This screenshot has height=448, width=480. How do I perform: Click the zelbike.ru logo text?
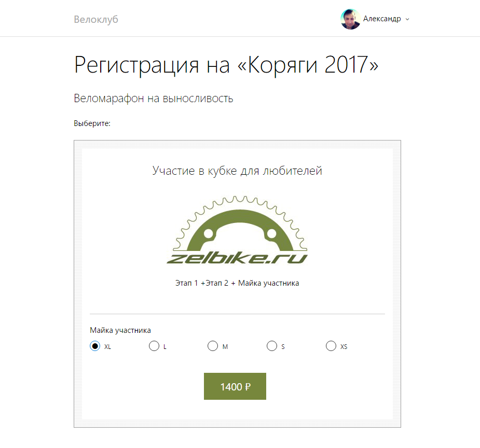[x=237, y=258]
